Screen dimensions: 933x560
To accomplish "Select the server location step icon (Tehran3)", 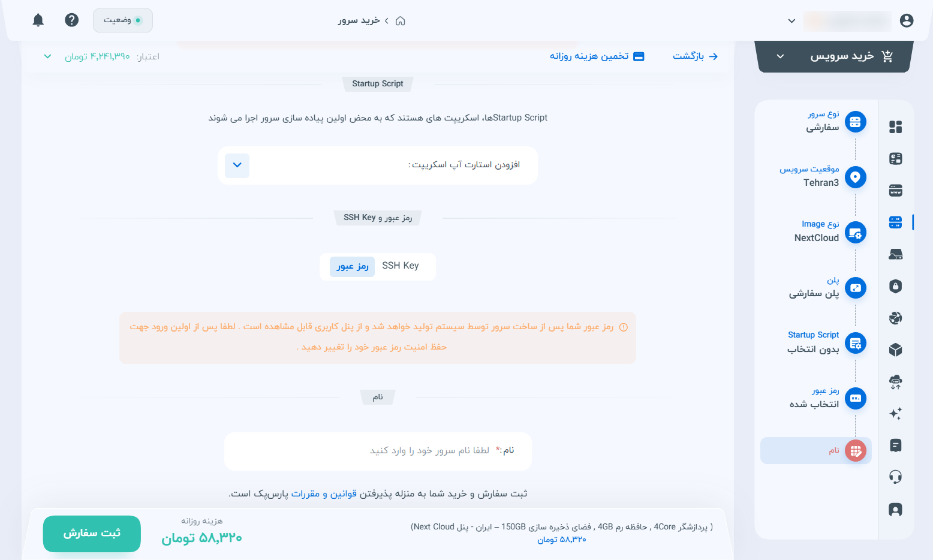I will (856, 177).
